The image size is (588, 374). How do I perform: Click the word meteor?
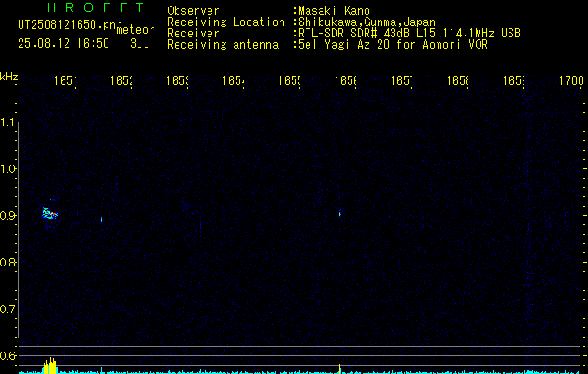[x=136, y=30]
